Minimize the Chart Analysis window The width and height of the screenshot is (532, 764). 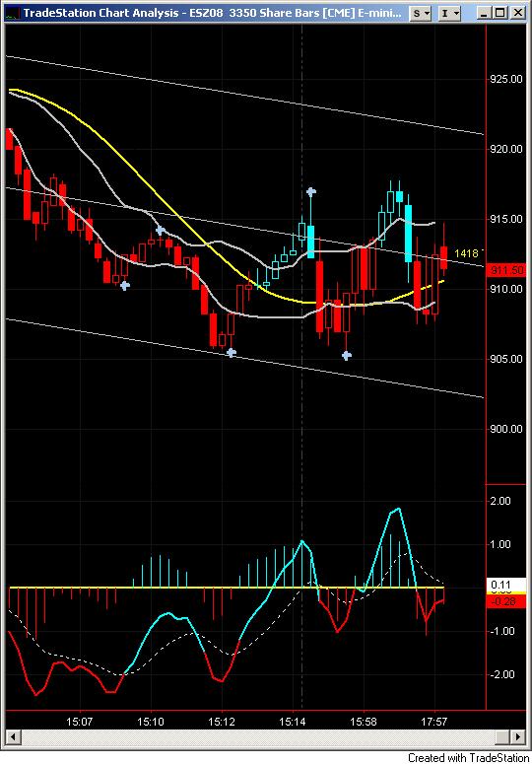[x=484, y=13]
